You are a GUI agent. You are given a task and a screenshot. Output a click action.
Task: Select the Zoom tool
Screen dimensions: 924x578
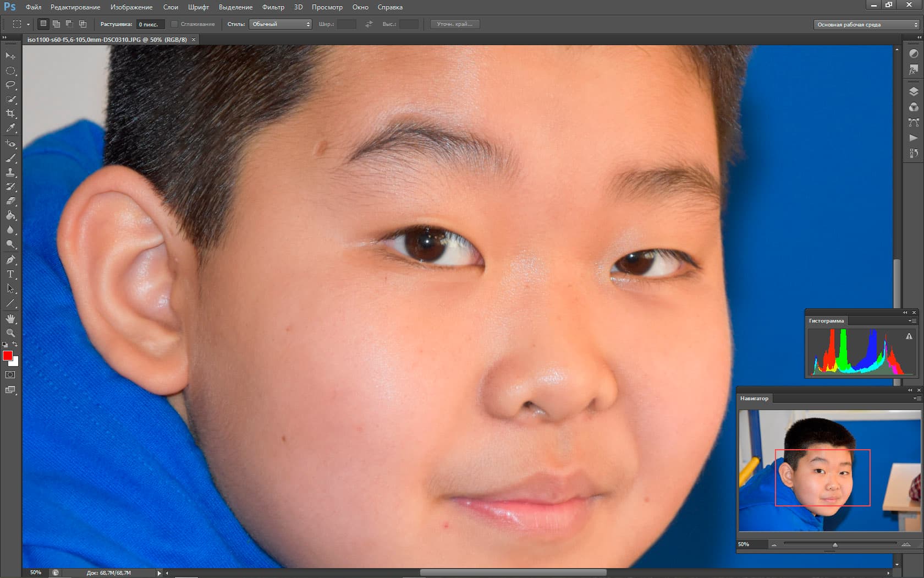(x=10, y=333)
